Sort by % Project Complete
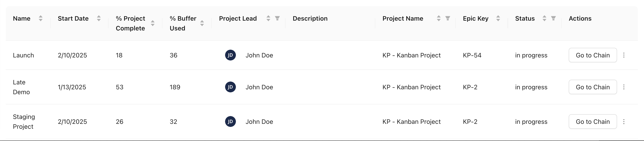 [152, 23]
